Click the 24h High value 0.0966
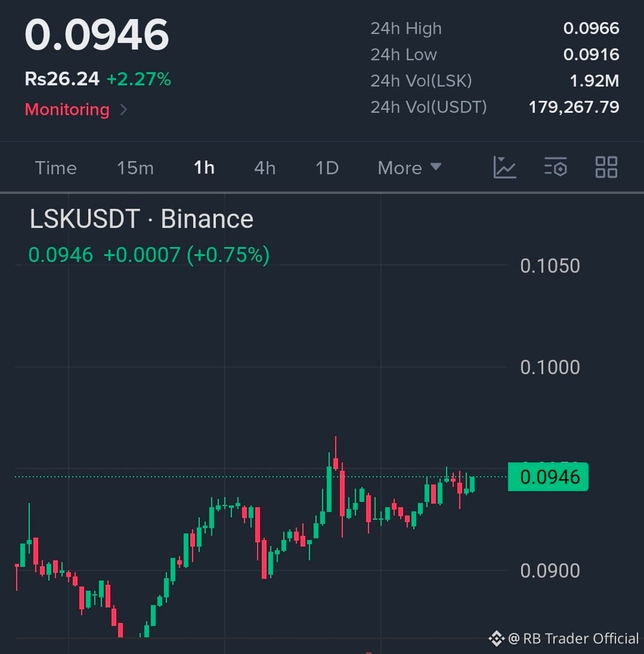Screen dimensions: 644x654 tap(591, 29)
